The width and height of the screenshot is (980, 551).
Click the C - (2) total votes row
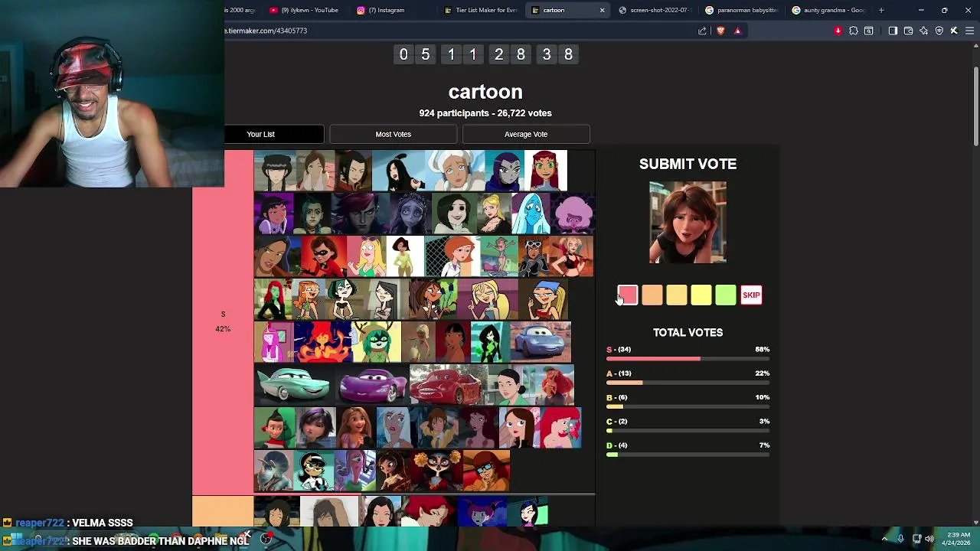coord(688,425)
